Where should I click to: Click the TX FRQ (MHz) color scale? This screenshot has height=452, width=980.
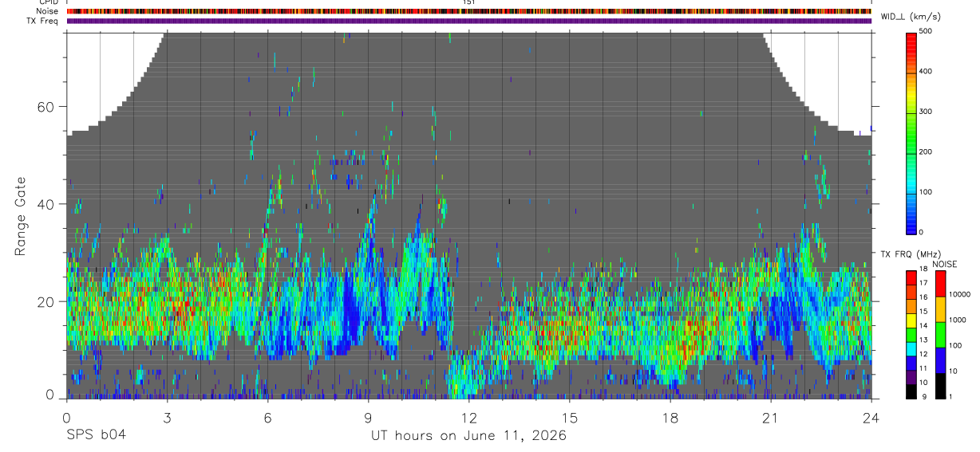click(911, 335)
